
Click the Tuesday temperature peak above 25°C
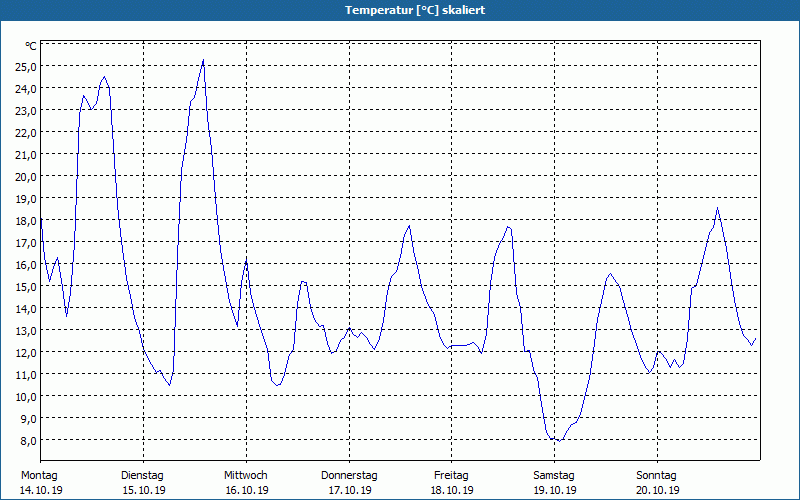click(203, 60)
